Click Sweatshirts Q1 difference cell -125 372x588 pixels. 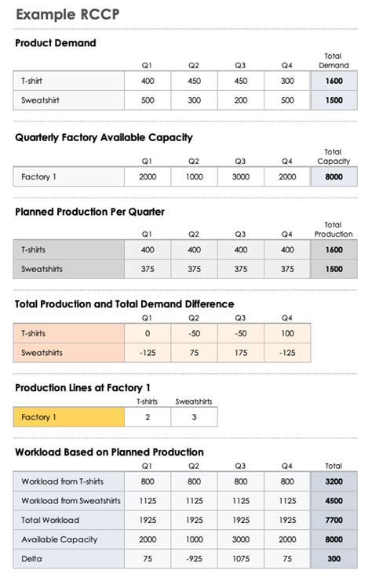tap(148, 353)
